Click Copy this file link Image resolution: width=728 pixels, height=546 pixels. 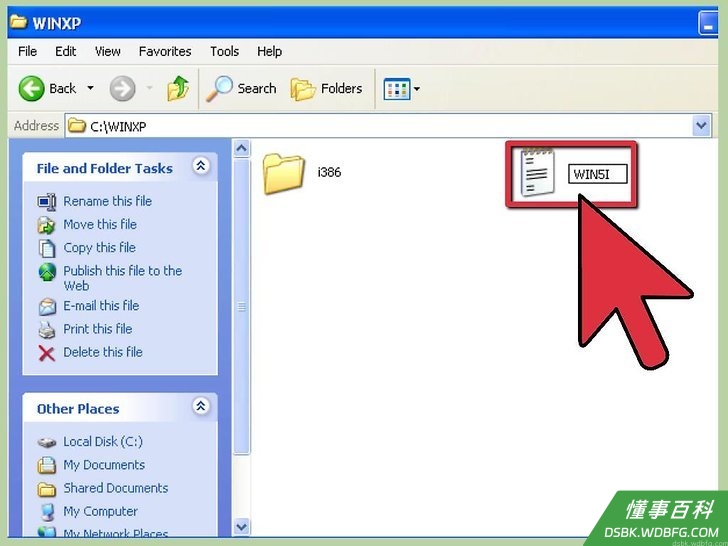coord(100,247)
